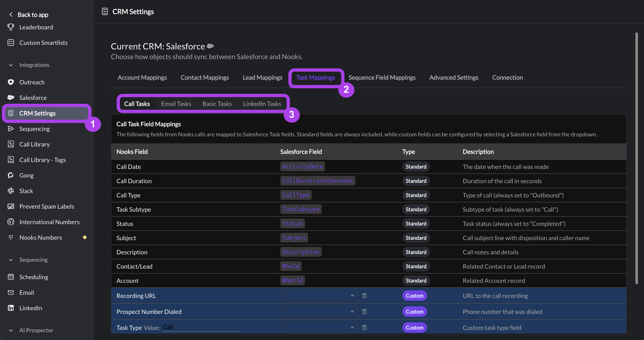Open the Recording URL Salesforce field dropdown
The width and height of the screenshot is (644, 340).
click(319, 296)
